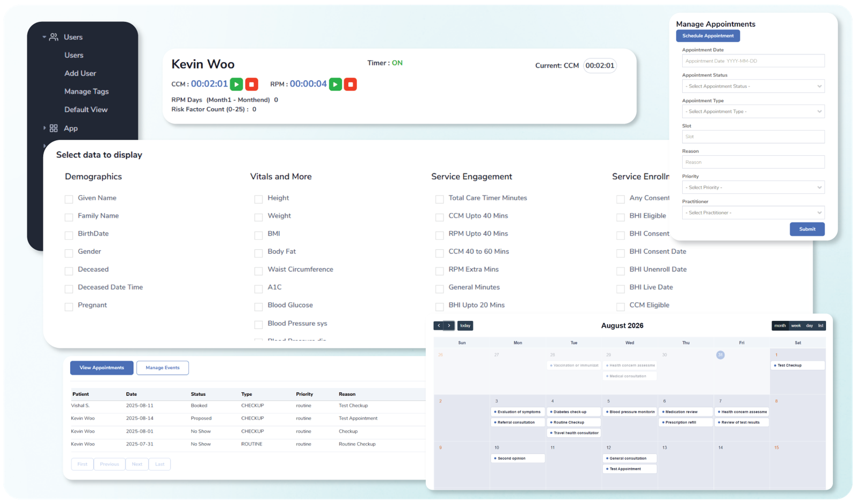
Task: Focus the Slot input field
Action: 753,136
